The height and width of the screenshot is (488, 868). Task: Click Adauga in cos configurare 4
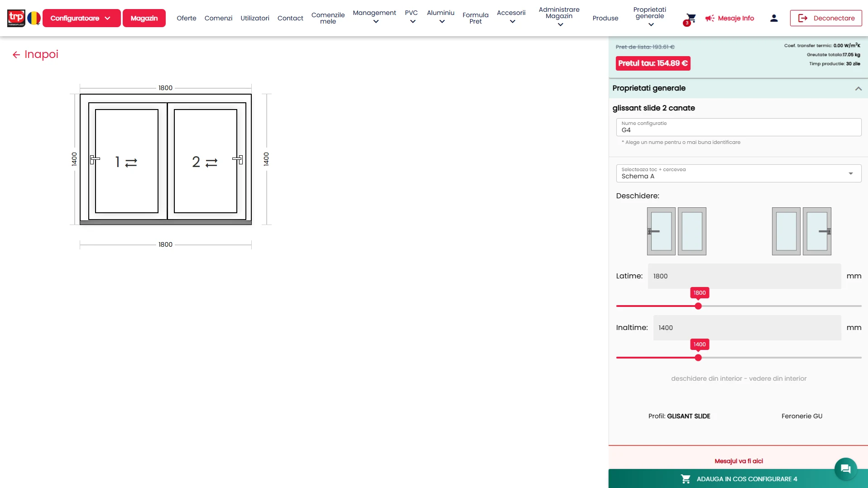point(738,479)
